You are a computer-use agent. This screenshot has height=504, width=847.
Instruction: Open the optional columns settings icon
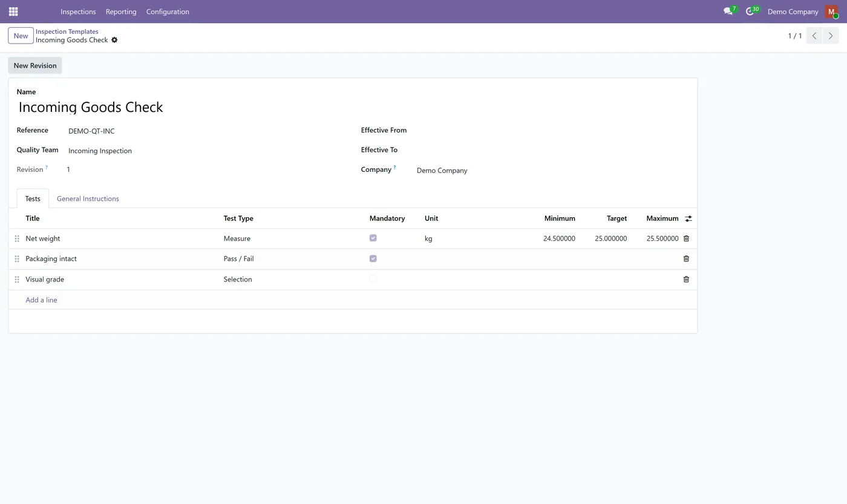[688, 218]
